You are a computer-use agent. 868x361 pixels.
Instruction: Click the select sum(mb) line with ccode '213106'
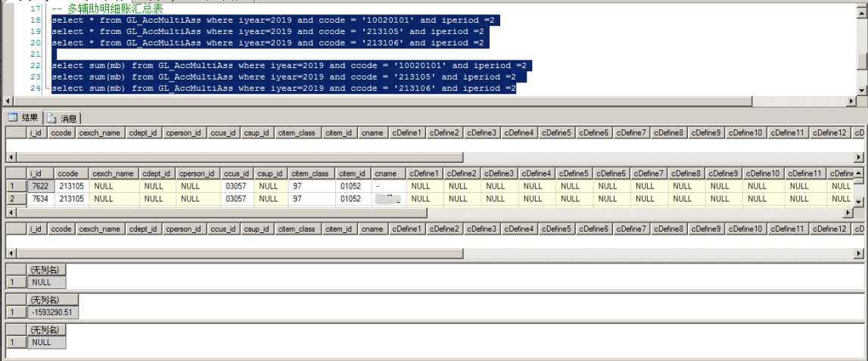pyautogui.click(x=284, y=88)
